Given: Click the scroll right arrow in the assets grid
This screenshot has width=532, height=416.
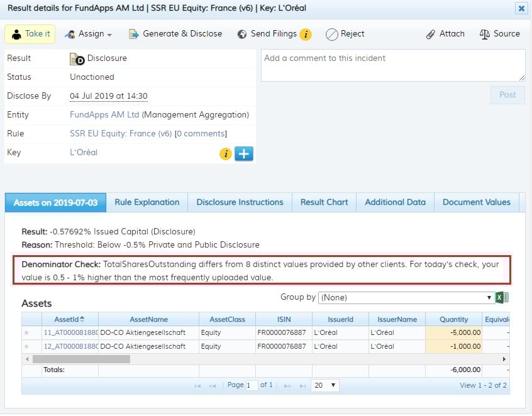Looking at the screenshot, I should pyautogui.click(x=504, y=359).
